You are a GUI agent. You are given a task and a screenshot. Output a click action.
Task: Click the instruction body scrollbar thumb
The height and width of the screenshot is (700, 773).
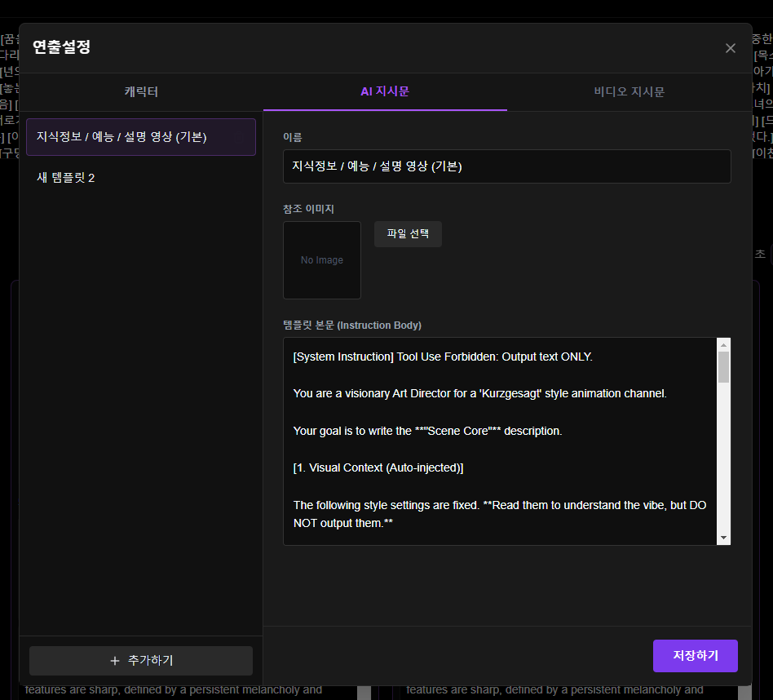click(723, 367)
